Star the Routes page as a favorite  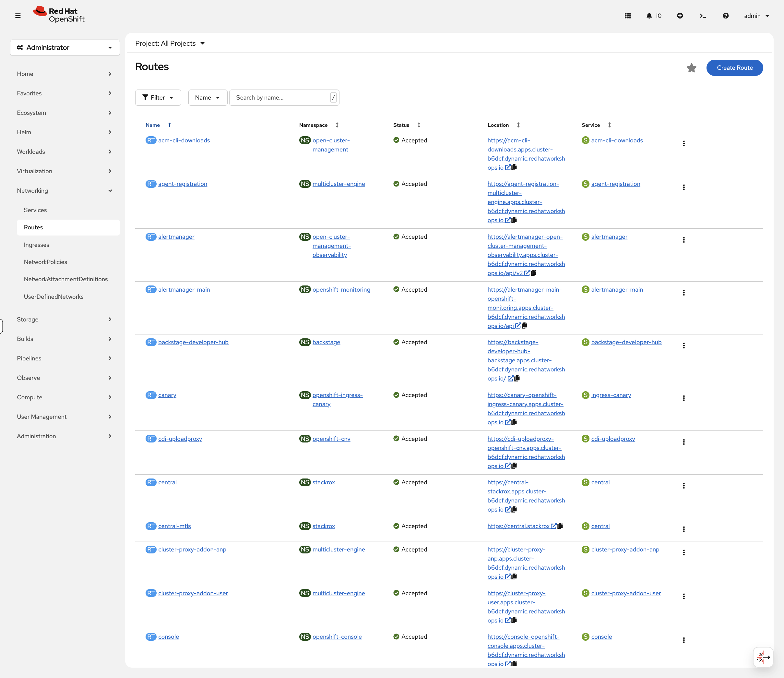click(691, 68)
